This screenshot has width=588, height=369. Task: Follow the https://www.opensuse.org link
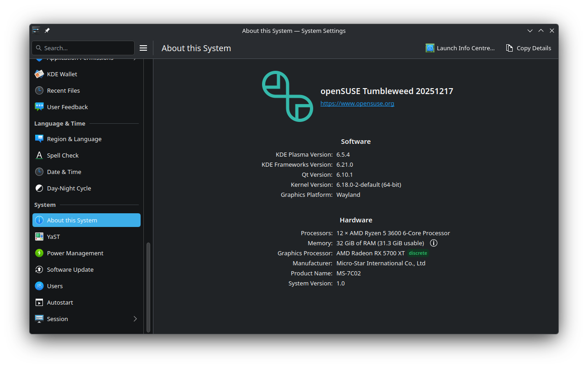point(357,103)
